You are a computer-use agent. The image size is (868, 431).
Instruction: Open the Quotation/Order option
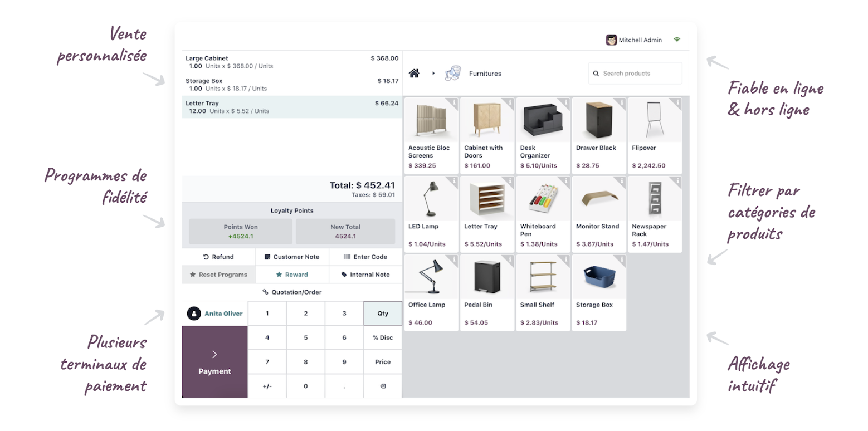click(x=292, y=292)
